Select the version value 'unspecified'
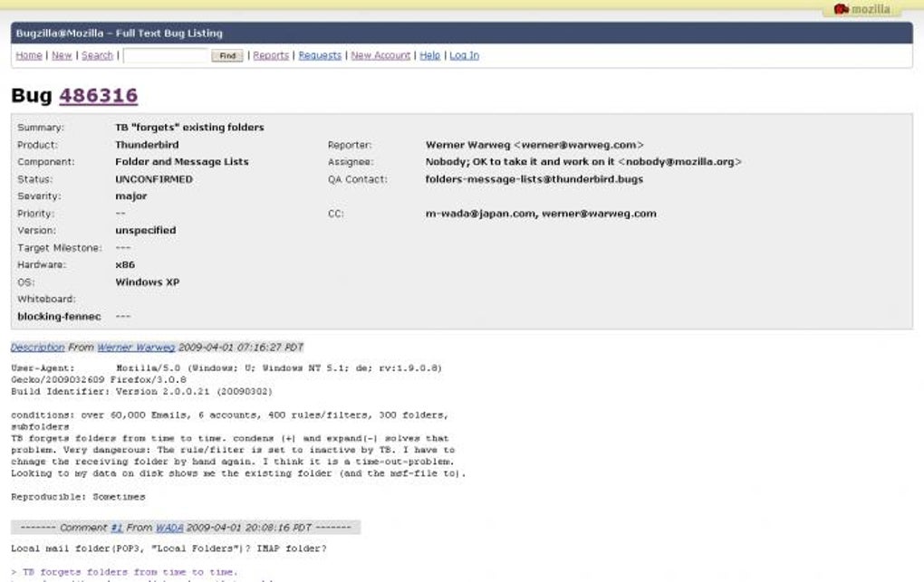This screenshot has height=582, width=924. coord(146,230)
